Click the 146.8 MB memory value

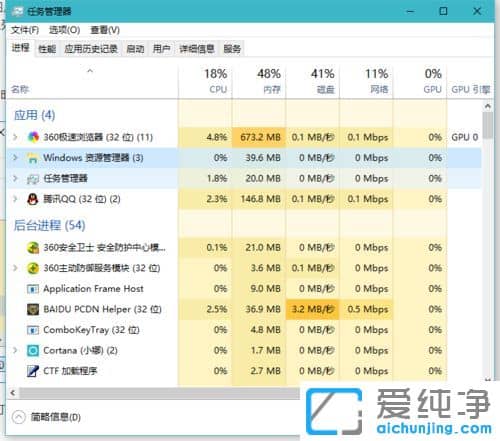coord(260,199)
